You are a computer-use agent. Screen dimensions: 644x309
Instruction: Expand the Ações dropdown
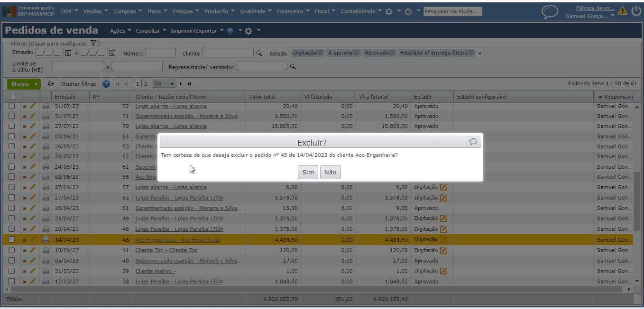click(x=120, y=31)
